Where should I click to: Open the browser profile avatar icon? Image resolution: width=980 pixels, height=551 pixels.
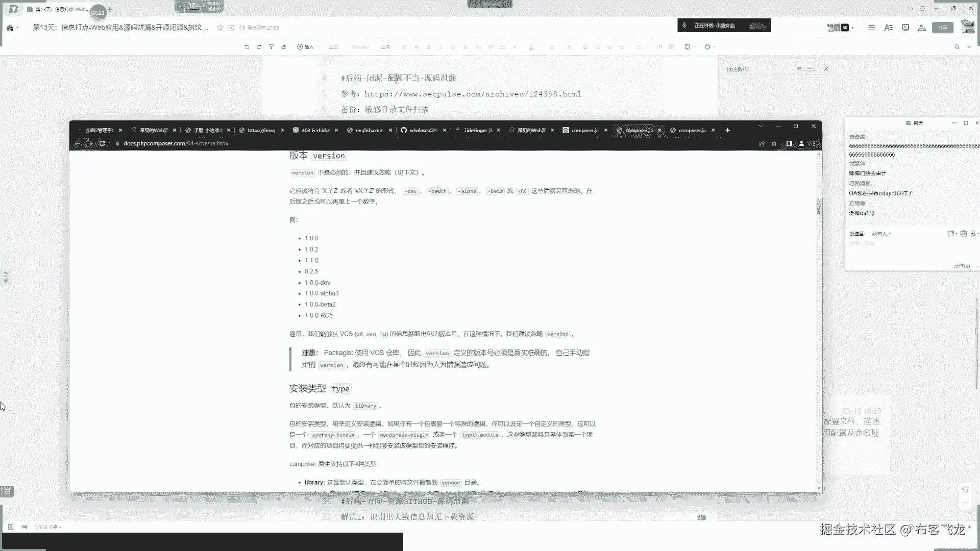[x=801, y=144]
